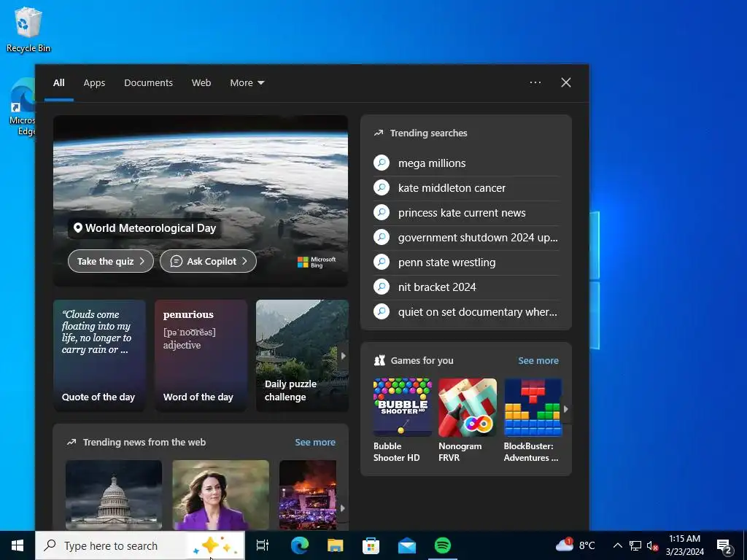The height and width of the screenshot is (560, 747).
Task: Close the search panel
Action: [x=566, y=82]
